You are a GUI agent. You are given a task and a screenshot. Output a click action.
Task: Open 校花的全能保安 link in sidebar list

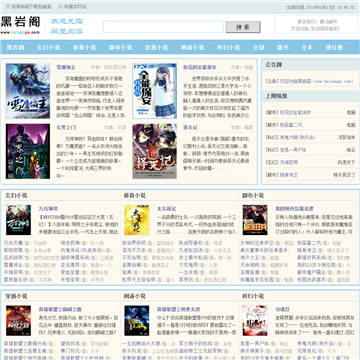point(291,112)
